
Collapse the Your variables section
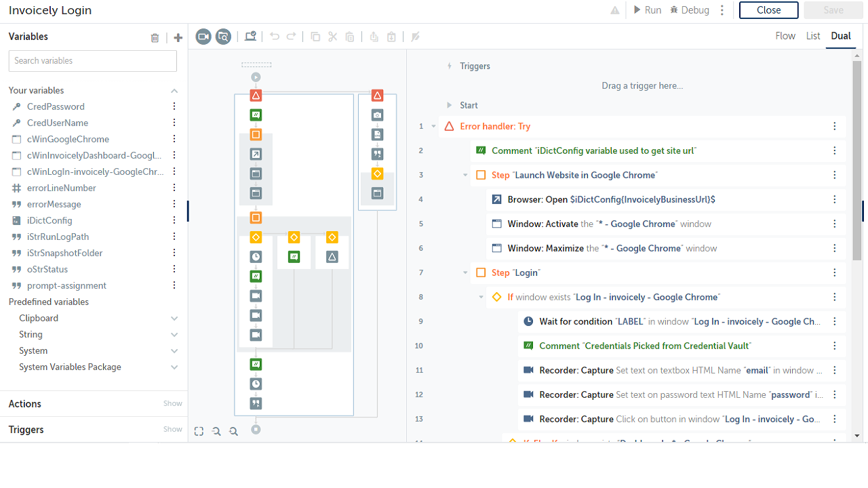174,91
